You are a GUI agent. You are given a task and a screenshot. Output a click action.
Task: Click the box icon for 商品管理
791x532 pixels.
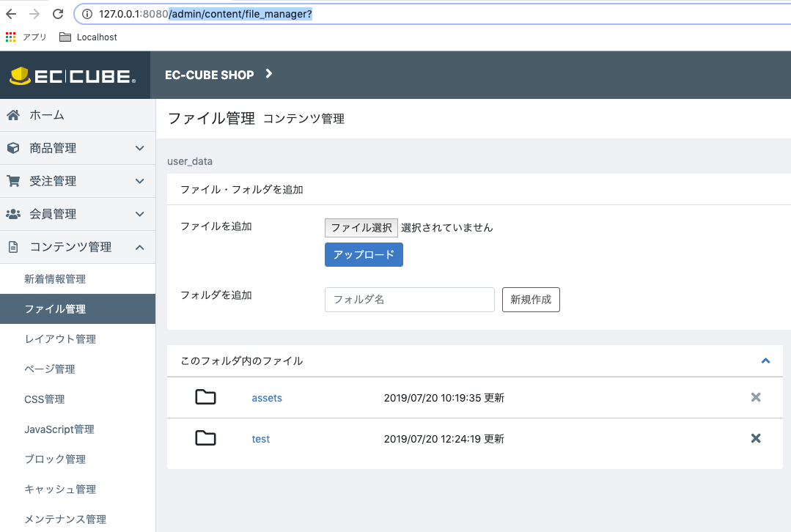13,148
